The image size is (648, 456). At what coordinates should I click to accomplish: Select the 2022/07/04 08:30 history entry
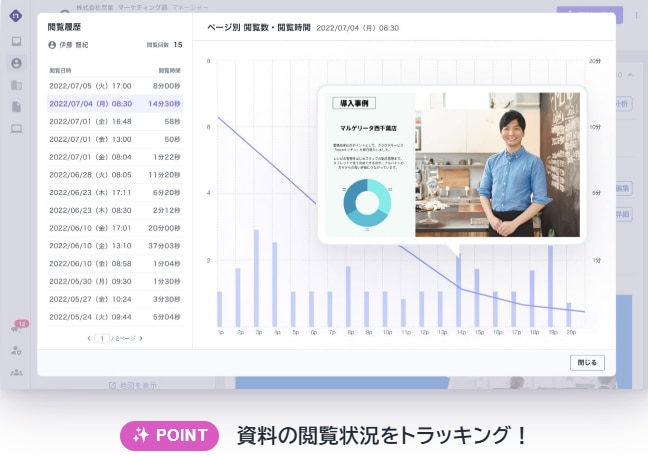tap(114, 103)
